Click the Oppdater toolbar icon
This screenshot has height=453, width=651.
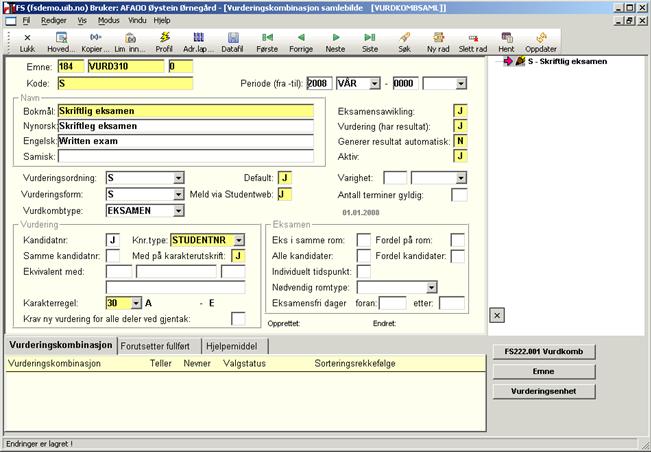(540, 41)
